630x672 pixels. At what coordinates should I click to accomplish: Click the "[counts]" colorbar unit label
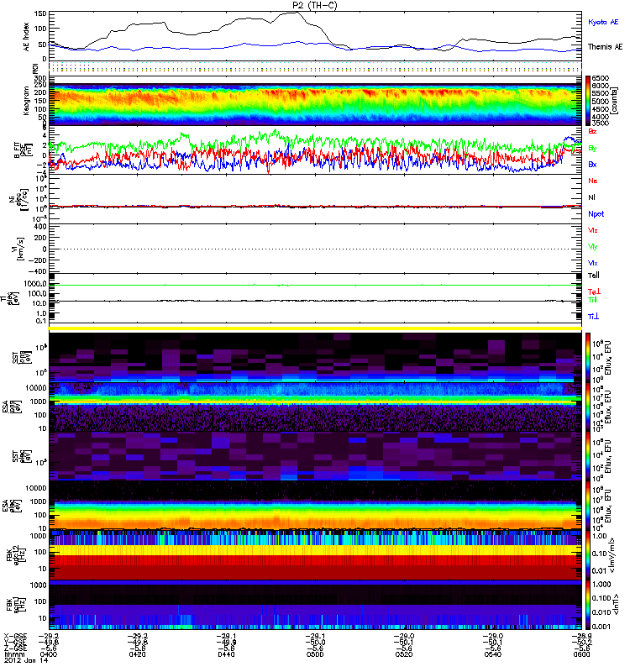615,101
